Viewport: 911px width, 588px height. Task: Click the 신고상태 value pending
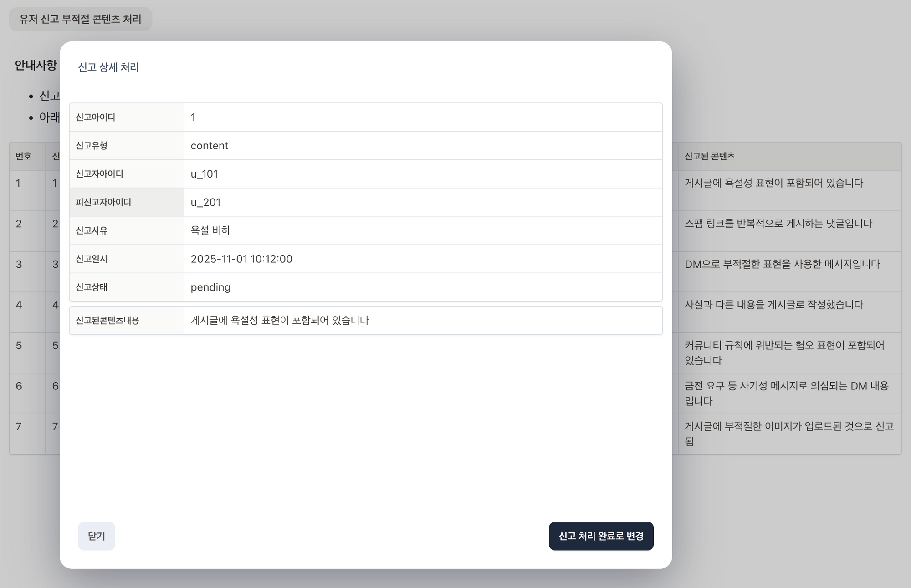[x=210, y=287]
